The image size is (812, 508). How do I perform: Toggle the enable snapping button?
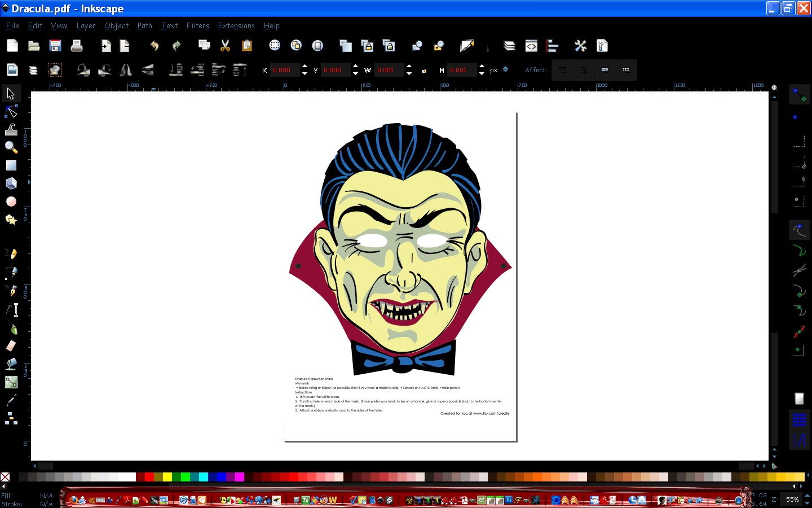click(799, 94)
